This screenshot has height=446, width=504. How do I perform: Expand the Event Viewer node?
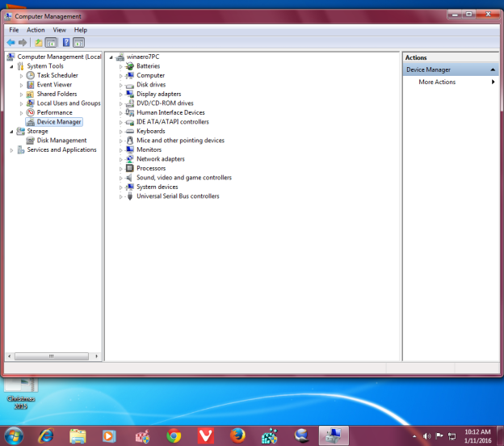point(22,85)
